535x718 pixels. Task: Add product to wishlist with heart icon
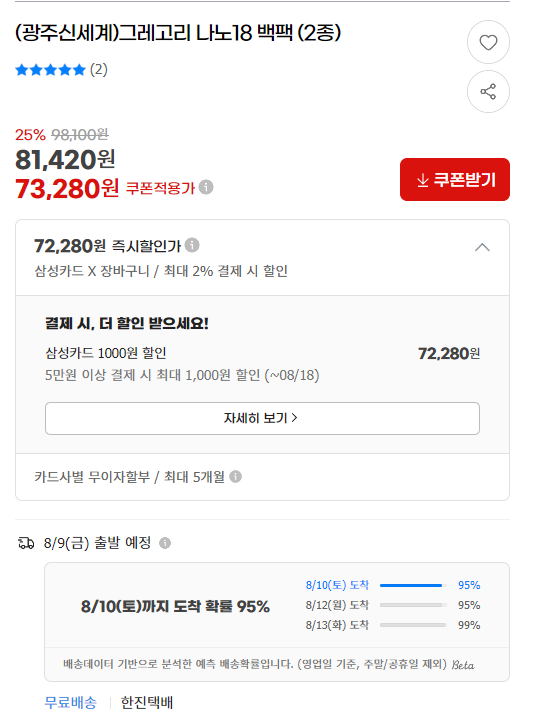tap(488, 42)
